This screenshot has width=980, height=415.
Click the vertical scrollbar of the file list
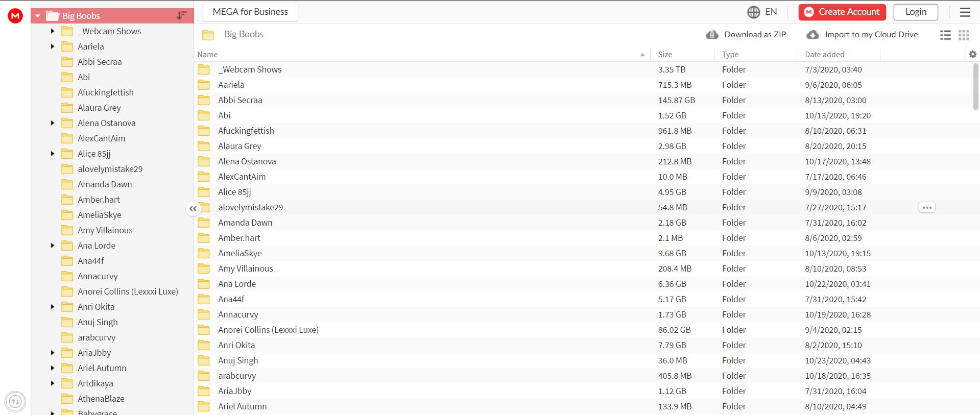click(975, 87)
